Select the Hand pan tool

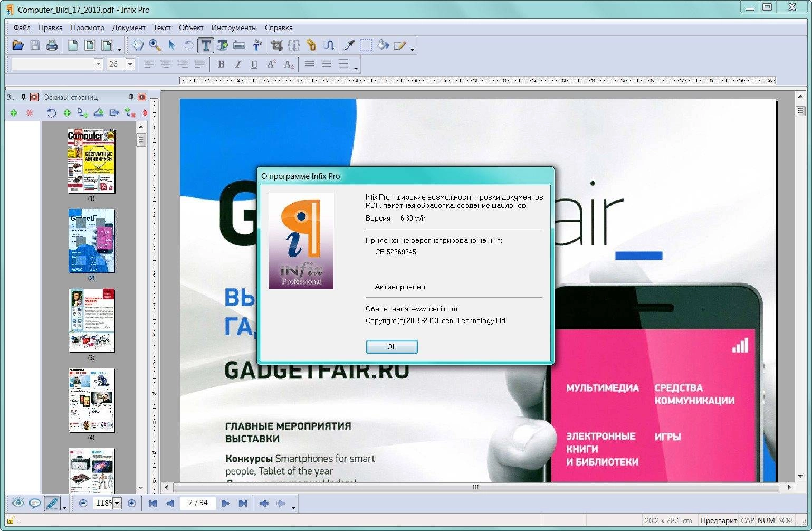pyautogui.click(x=138, y=45)
